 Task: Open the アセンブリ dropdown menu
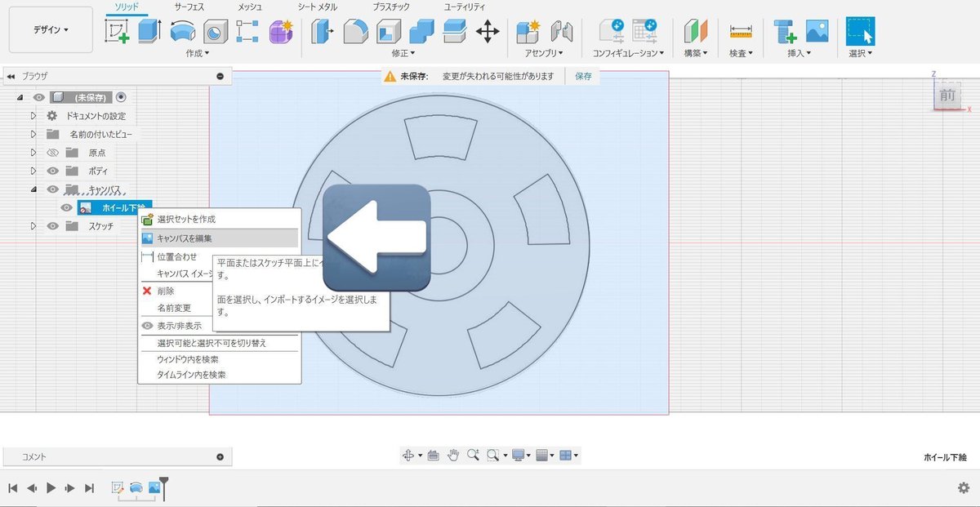click(x=544, y=53)
